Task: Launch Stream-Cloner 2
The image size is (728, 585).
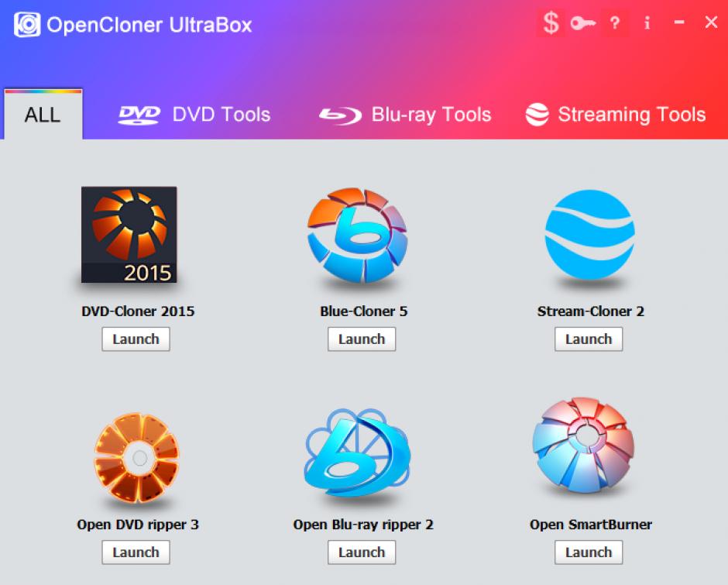Action: pyautogui.click(x=589, y=339)
